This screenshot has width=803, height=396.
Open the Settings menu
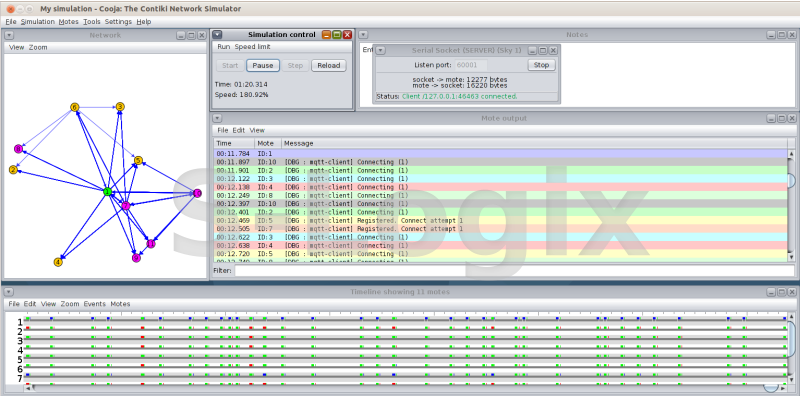(118, 22)
